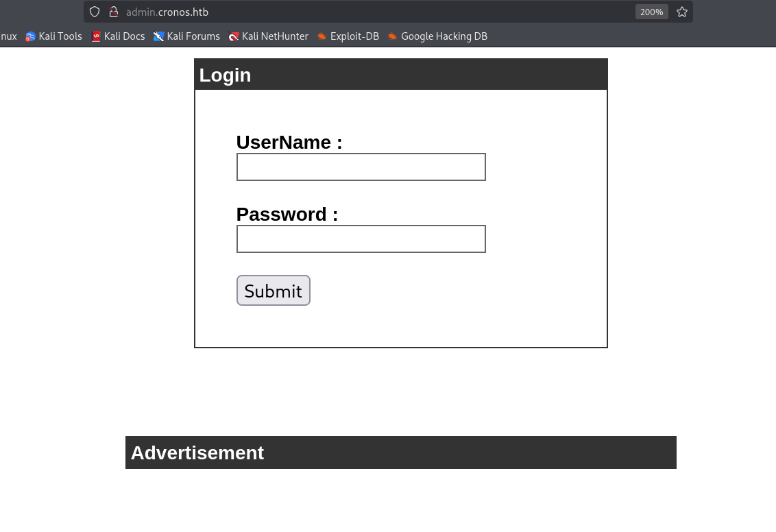Click the Exploit-DB bookmark favicon
The image size is (776, 532).
tap(322, 36)
